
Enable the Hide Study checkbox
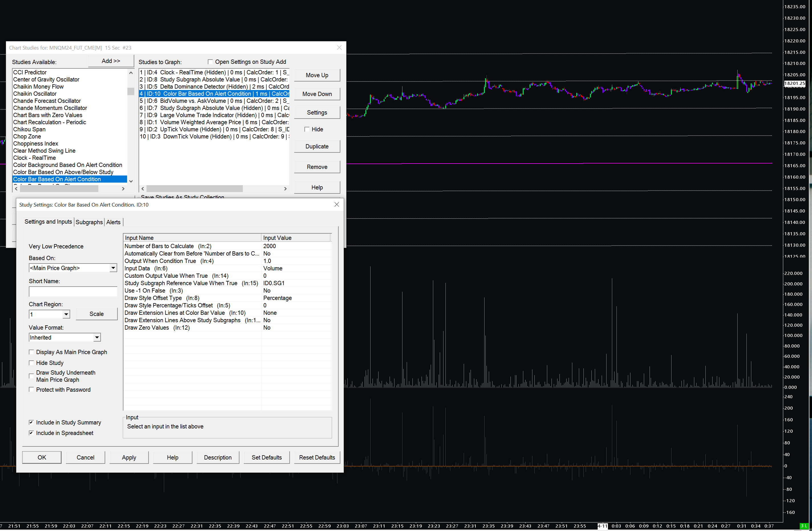pyautogui.click(x=31, y=363)
